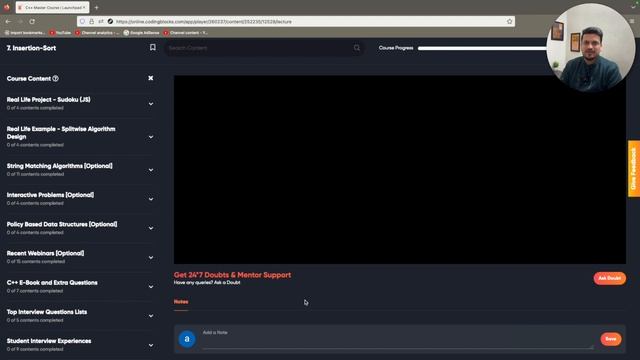
Task: Expand Recent Webinars section
Action: [151, 258]
